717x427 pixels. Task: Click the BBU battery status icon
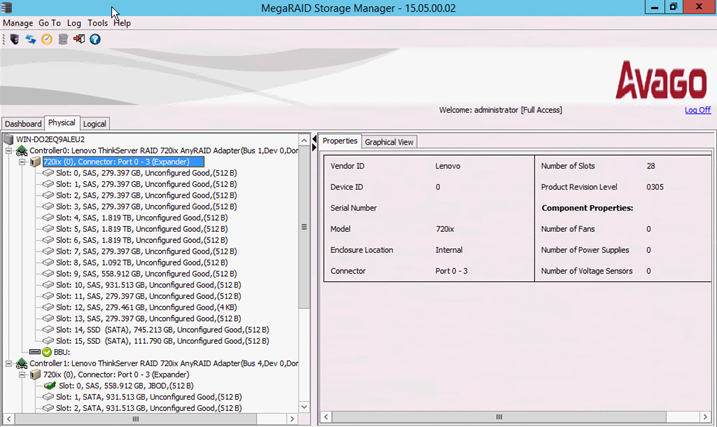[46, 352]
